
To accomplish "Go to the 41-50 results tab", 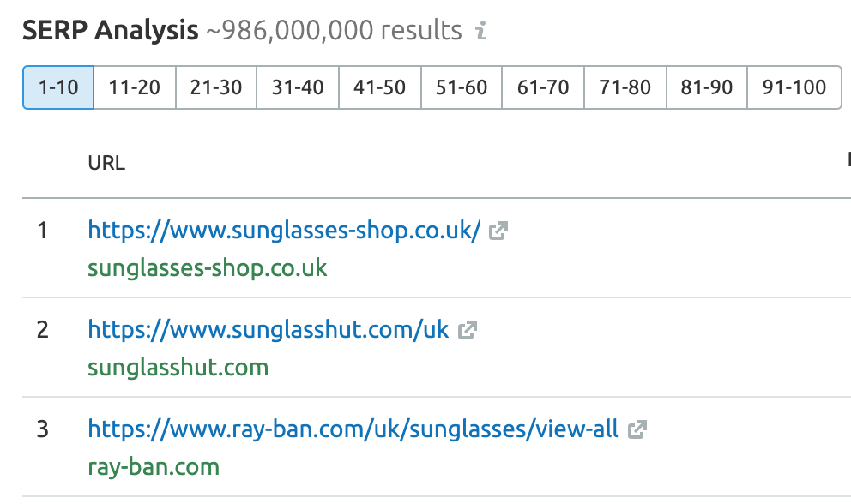I will [x=379, y=87].
